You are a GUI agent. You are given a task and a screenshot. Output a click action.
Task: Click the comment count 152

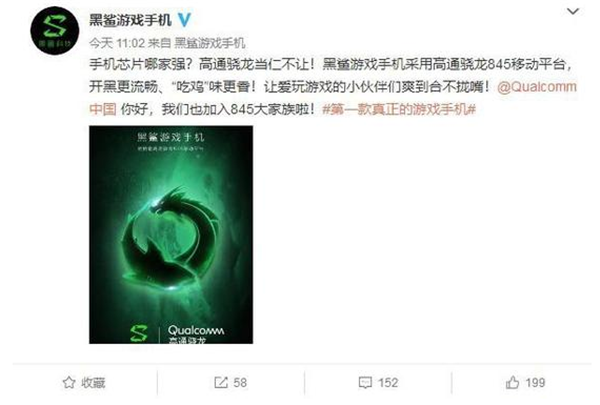click(388, 382)
